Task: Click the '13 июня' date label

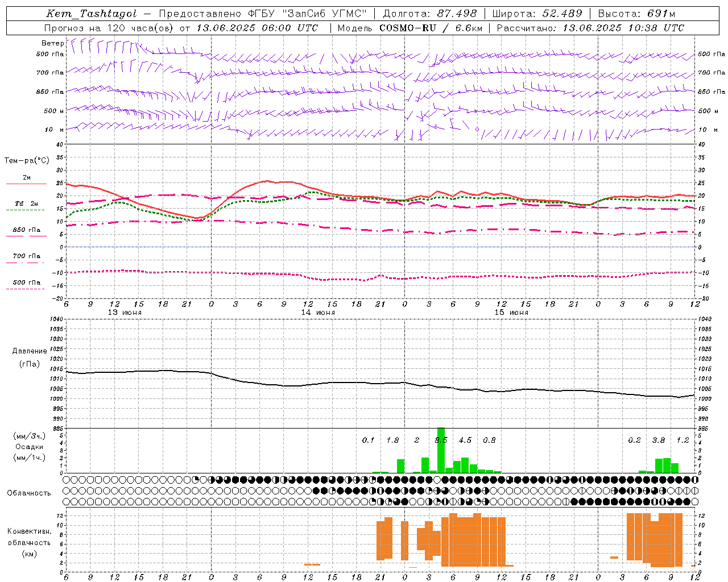Action: tap(125, 313)
